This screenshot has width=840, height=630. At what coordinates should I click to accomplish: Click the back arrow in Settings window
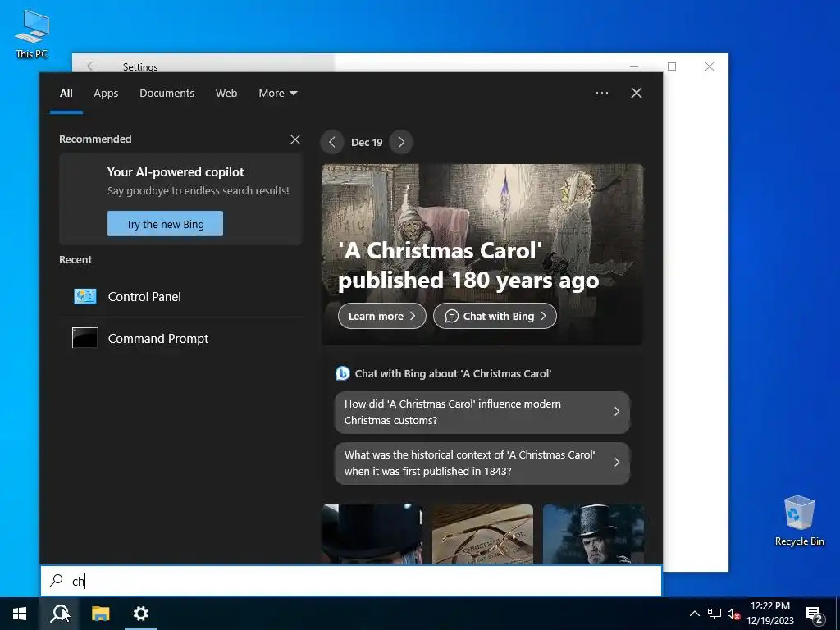[x=92, y=66]
